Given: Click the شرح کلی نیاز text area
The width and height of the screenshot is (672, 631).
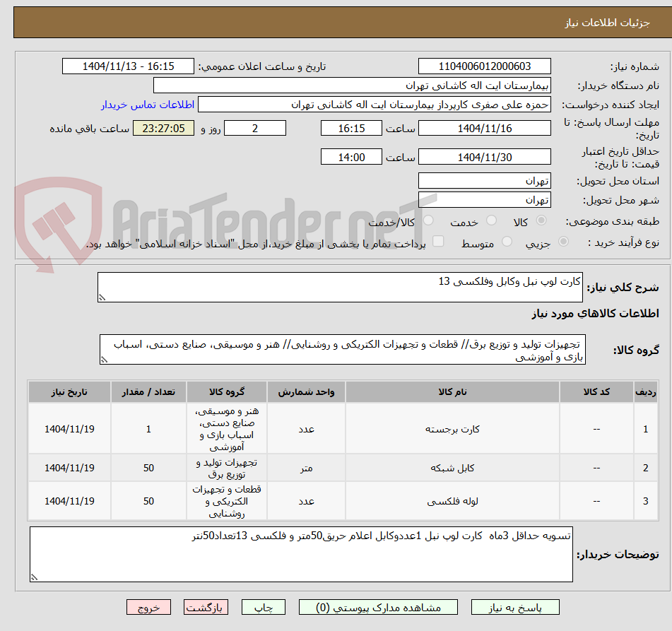Looking at the screenshot, I should point(340,287).
